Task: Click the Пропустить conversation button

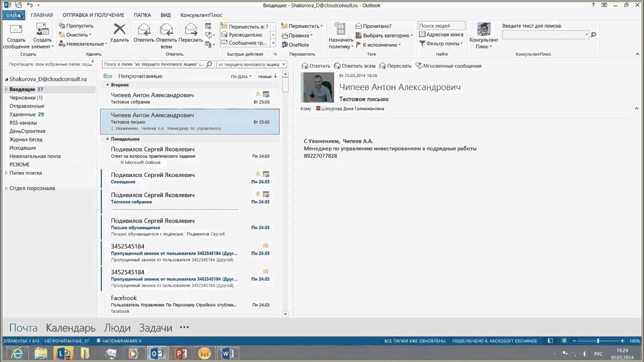Action: (76, 26)
